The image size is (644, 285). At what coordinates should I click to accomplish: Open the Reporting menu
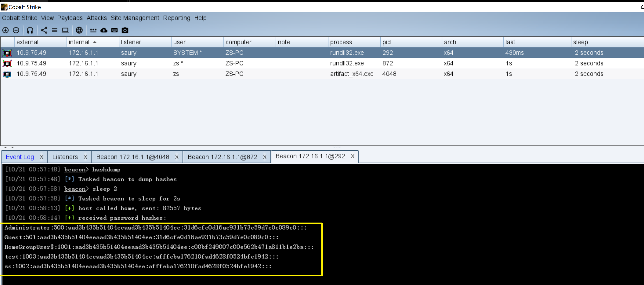(177, 18)
